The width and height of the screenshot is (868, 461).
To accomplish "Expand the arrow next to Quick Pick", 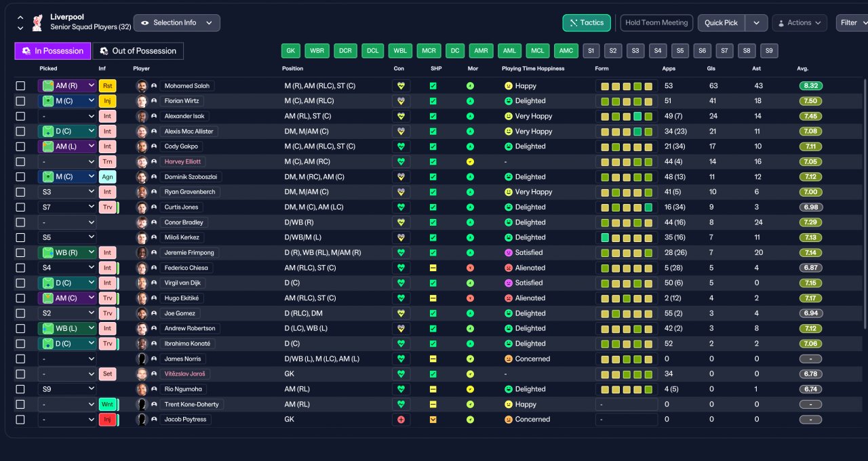I will pos(757,23).
